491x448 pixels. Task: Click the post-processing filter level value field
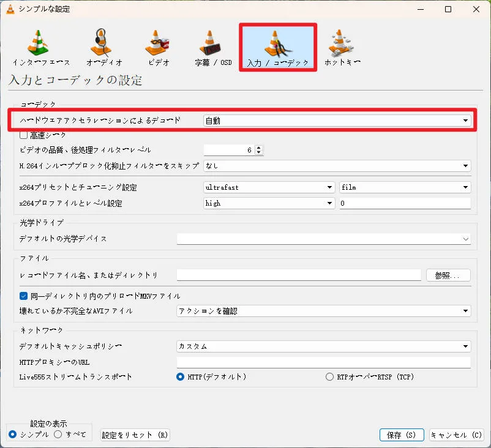[230, 150]
